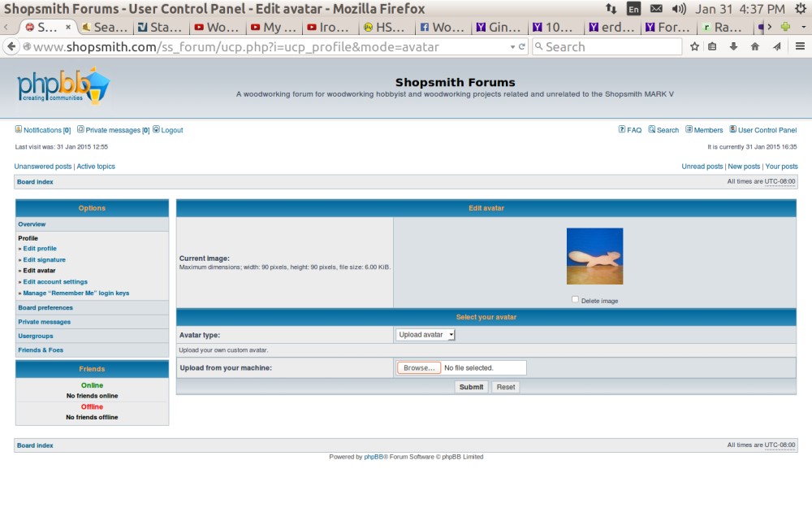Click the Firefox back arrow button

point(11,46)
